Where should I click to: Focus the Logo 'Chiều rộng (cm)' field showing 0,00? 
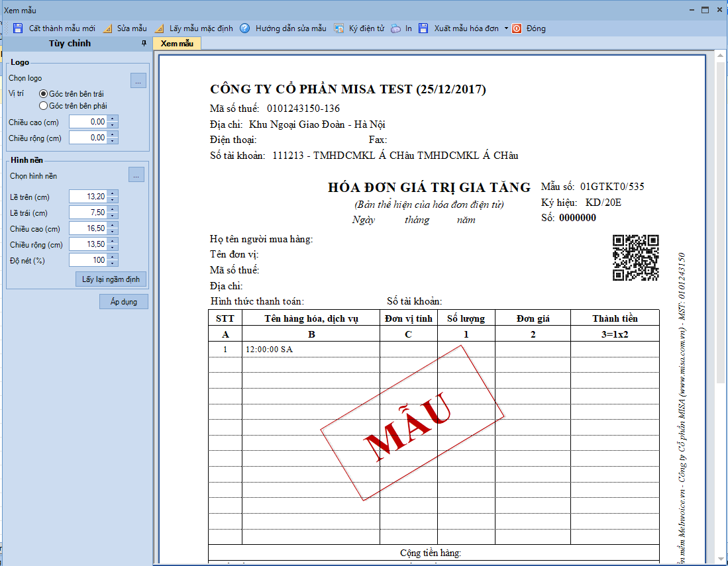click(88, 137)
